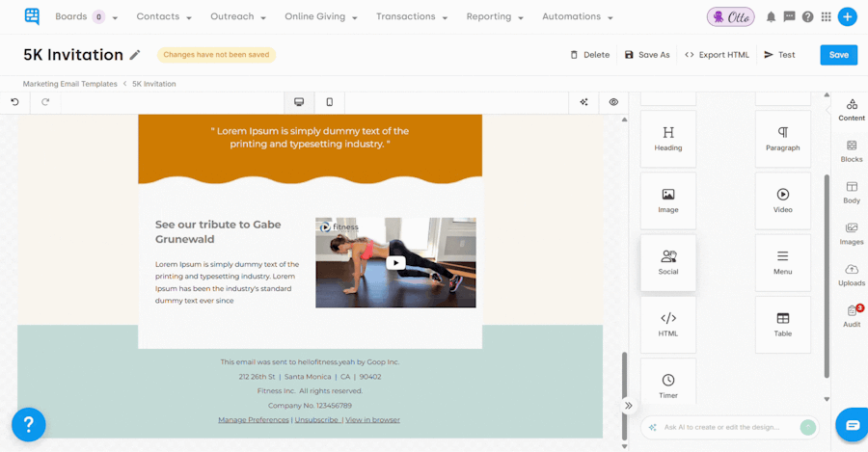Click the 'Changes have not been saved' badge
This screenshot has width=868, height=452.
[x=216, y=55]
